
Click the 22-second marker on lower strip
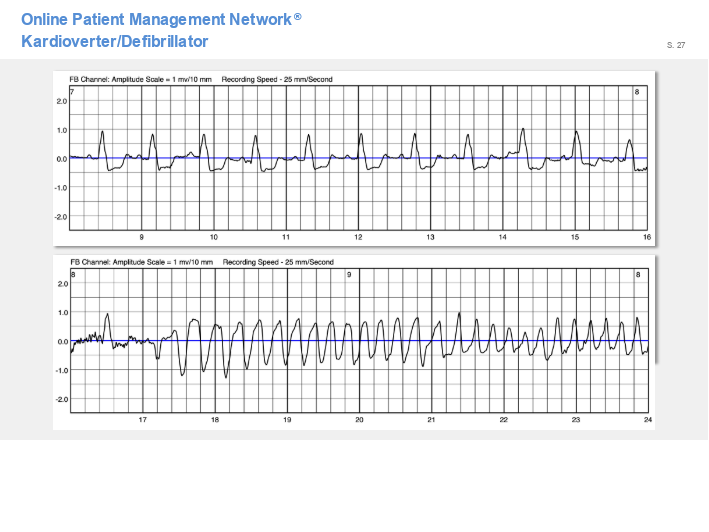503,420
